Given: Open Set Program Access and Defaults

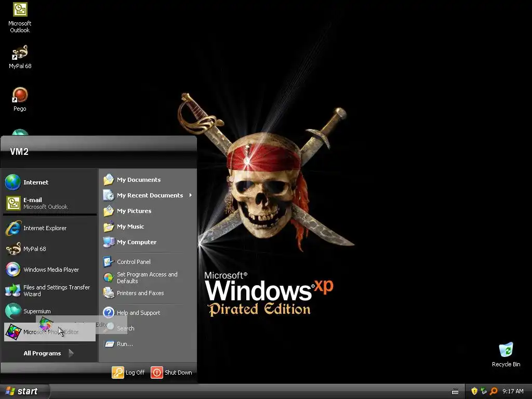Looking at the screenshot, I should tap(148, 277).
